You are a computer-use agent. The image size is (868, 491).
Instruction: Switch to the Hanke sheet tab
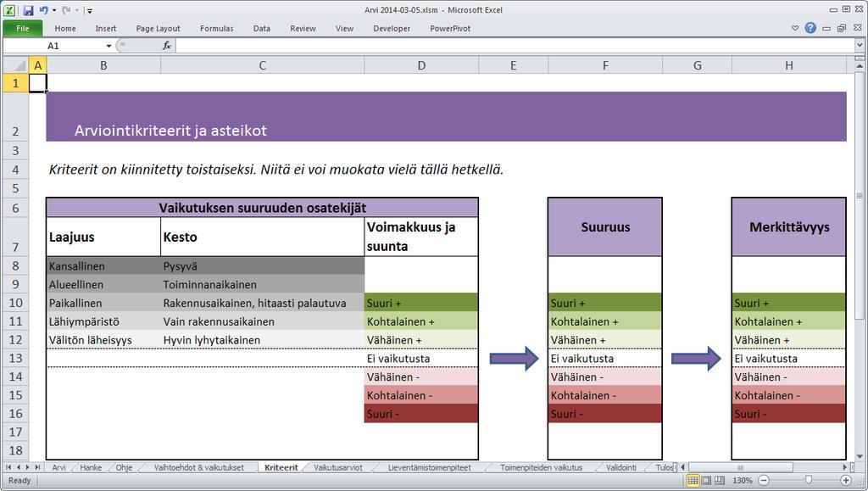click(x=91, y=468)
